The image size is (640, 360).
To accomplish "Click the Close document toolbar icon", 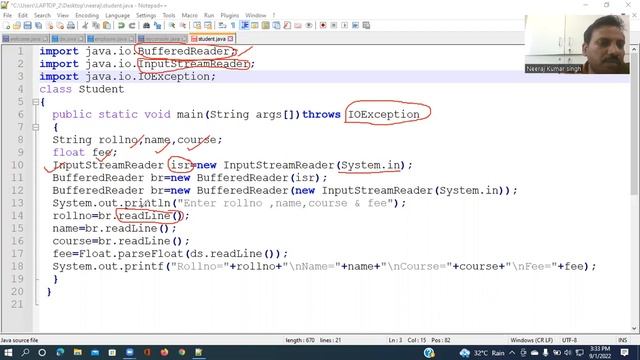I will [49, 25].
